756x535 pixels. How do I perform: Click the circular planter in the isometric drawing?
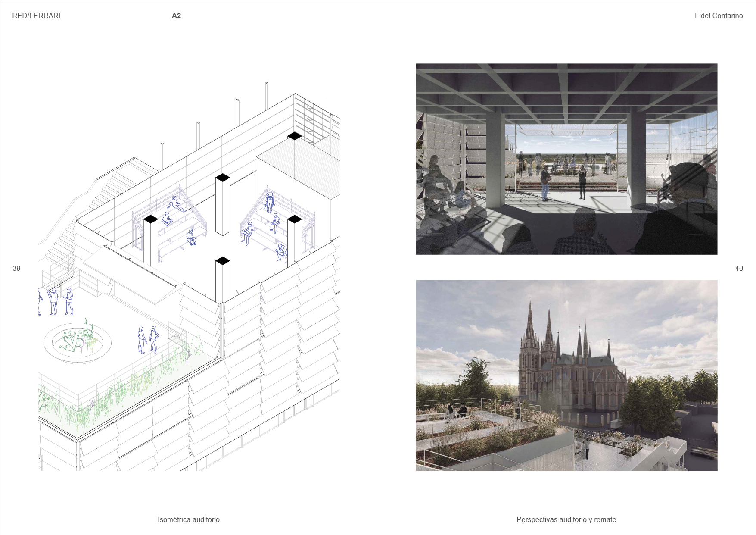78,343
